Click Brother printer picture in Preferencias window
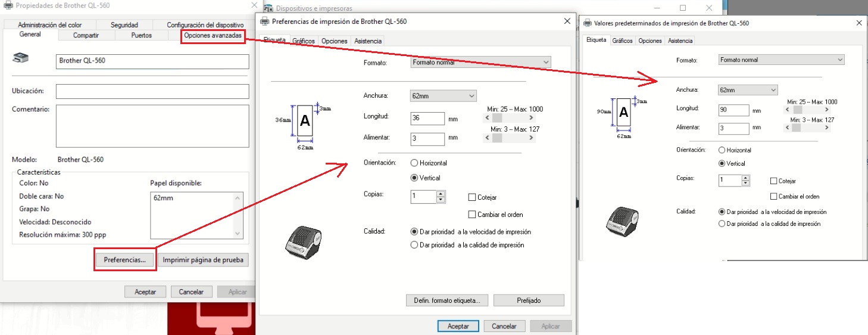Viewport: 868px width, 335px height. pyautogui.click(x=302, y=241)
